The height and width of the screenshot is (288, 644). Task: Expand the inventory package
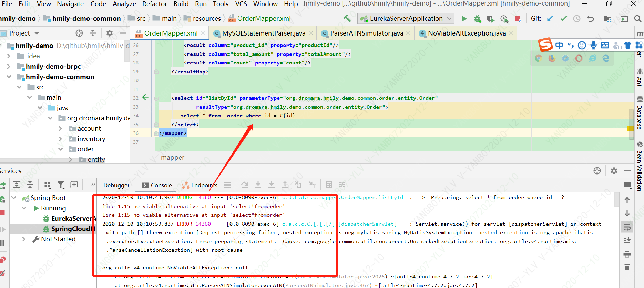click(60, 139)
